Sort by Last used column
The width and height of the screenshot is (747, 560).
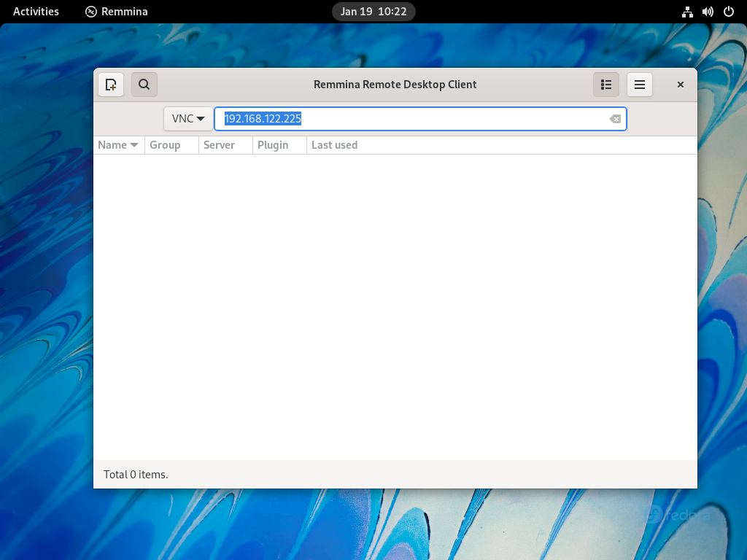click(x=334, y=145)
